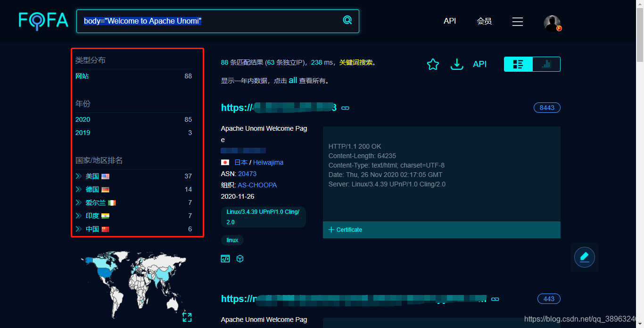The height and width of the screenshot is (328, 644).
Task: Click ASN 20473 link
Action: coord(247,174)
